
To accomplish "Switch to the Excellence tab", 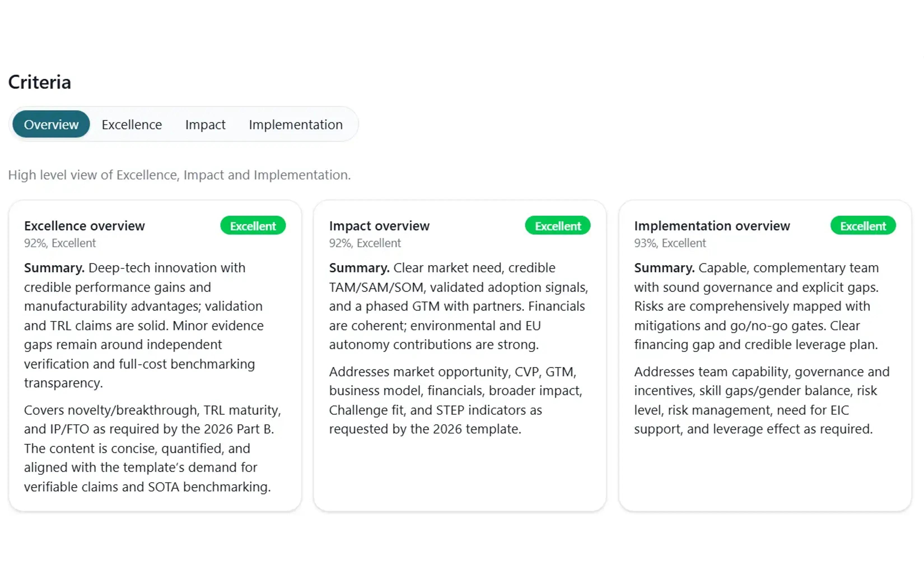I will point(132,124).
